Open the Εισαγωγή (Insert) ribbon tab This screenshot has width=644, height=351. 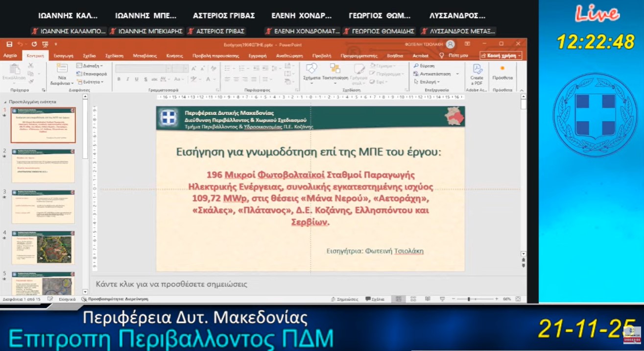(63, 56)
